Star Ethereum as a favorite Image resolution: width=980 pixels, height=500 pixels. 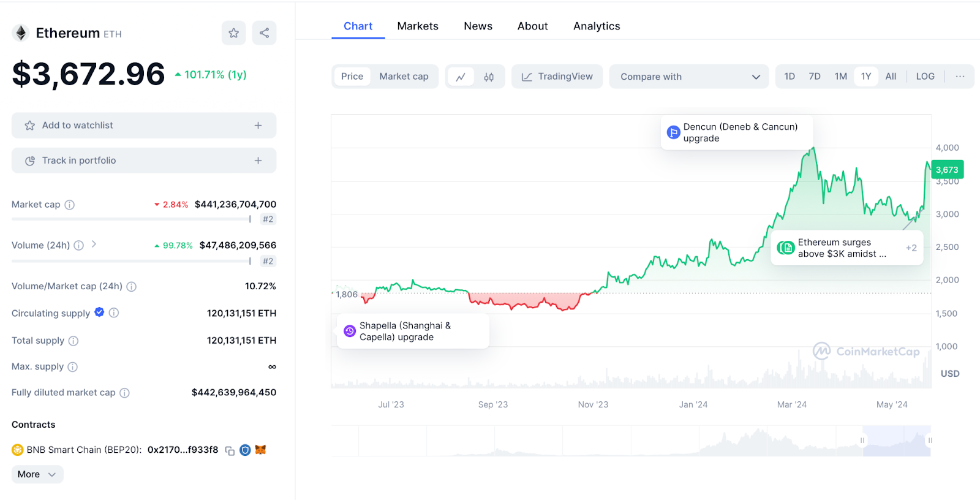tap(233, 33)
